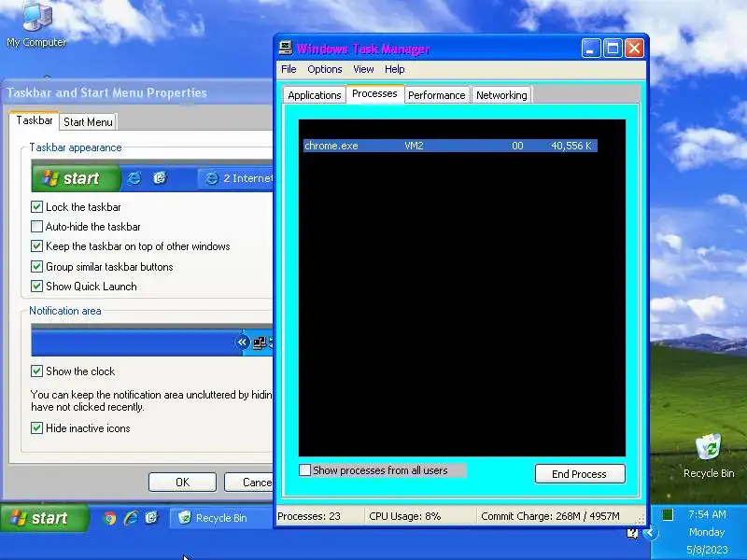
Task: Close the Task Manager window
Action: [635, 49]
